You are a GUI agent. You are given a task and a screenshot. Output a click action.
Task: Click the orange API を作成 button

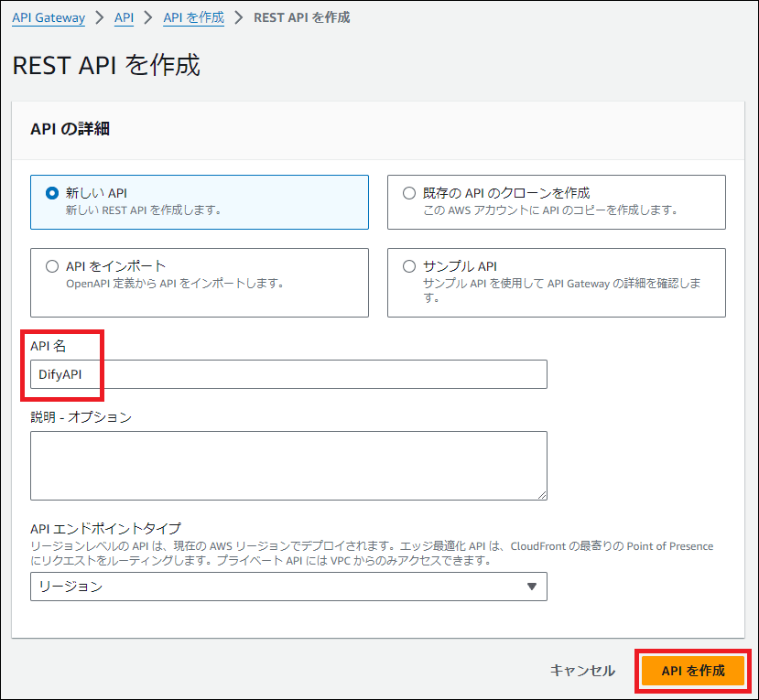pos(693,671)
